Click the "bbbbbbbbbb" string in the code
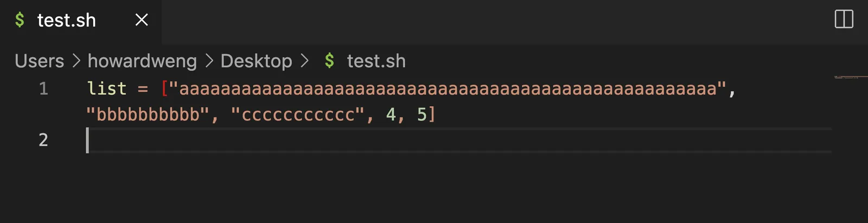This screenshot has width=868, height=223. 148,114
